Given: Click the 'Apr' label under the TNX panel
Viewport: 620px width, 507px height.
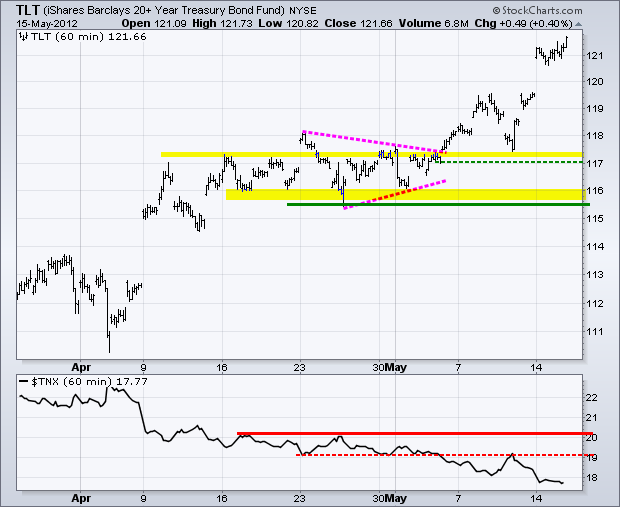Looking at the screenshot, I should pos(81,498).
